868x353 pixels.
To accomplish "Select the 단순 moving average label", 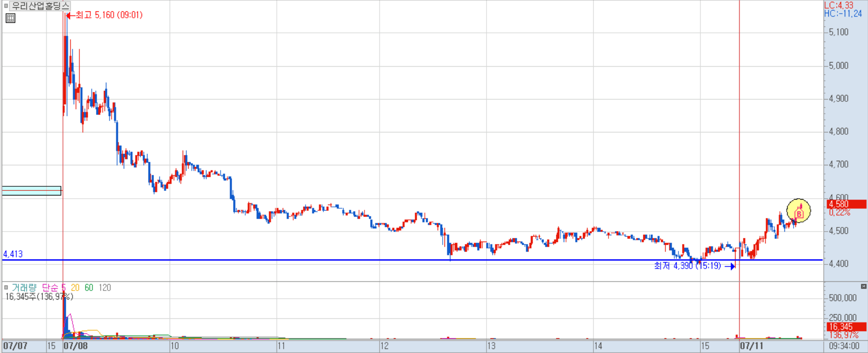I will 50,288.
